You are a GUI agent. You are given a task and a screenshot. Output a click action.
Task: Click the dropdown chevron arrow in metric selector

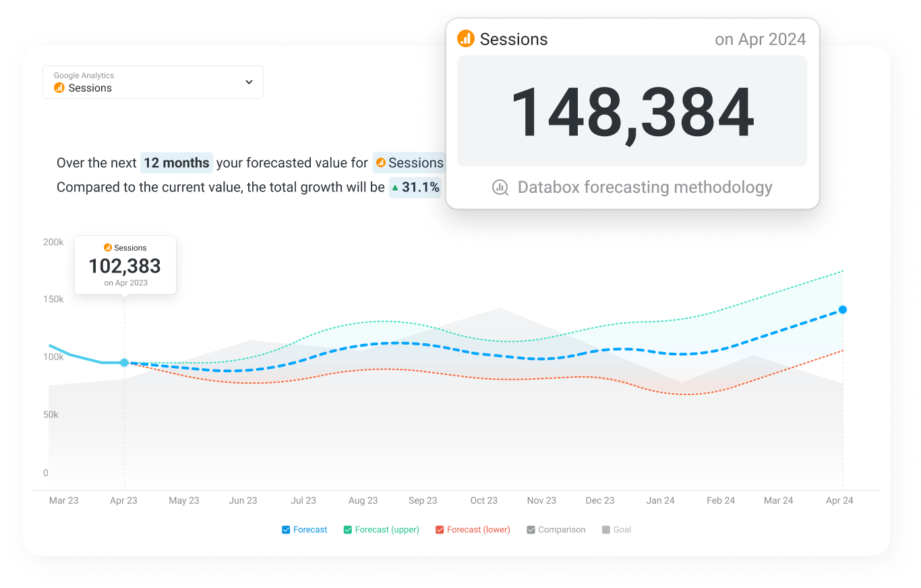249,82
